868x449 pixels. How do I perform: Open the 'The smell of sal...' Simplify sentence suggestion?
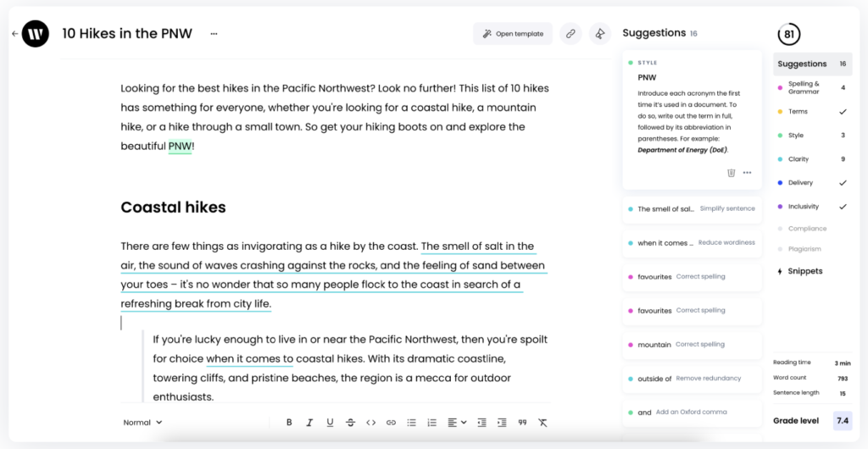click(x=692, y=209)
